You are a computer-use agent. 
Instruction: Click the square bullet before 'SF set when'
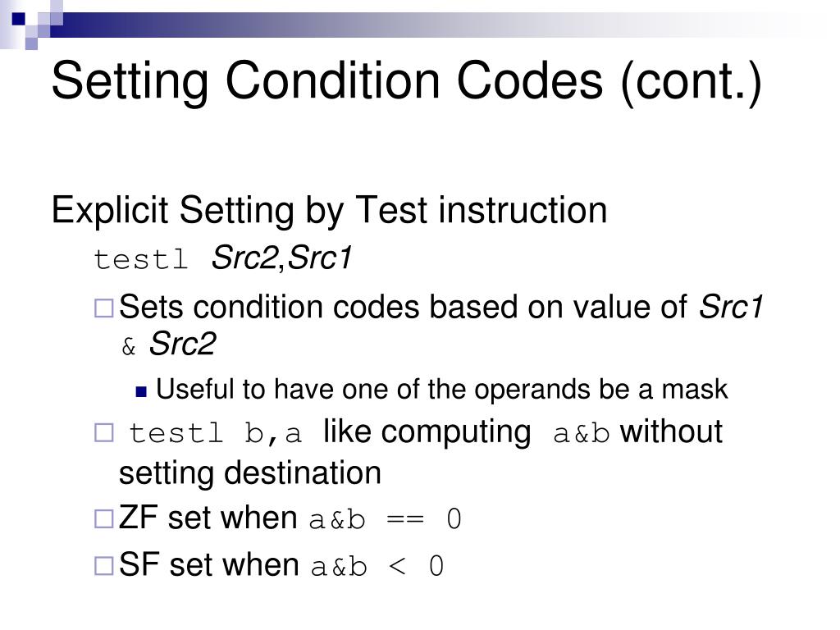point(104,566)
